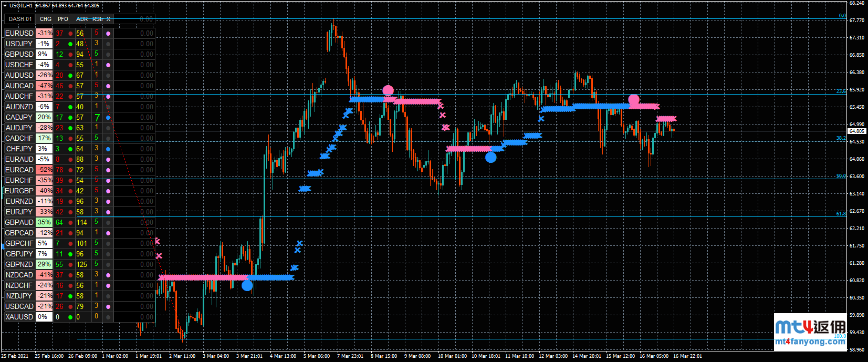Click the DASH.01 dashboard label
Image resolution: width=868 pixels, height=362 pixels.
point(20,19)
